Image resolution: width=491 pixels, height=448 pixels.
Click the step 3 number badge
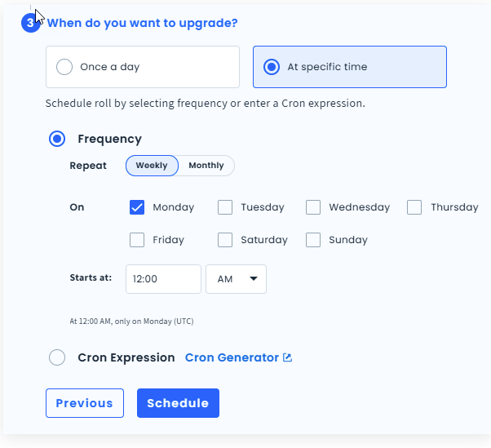[x=31, y=23]
